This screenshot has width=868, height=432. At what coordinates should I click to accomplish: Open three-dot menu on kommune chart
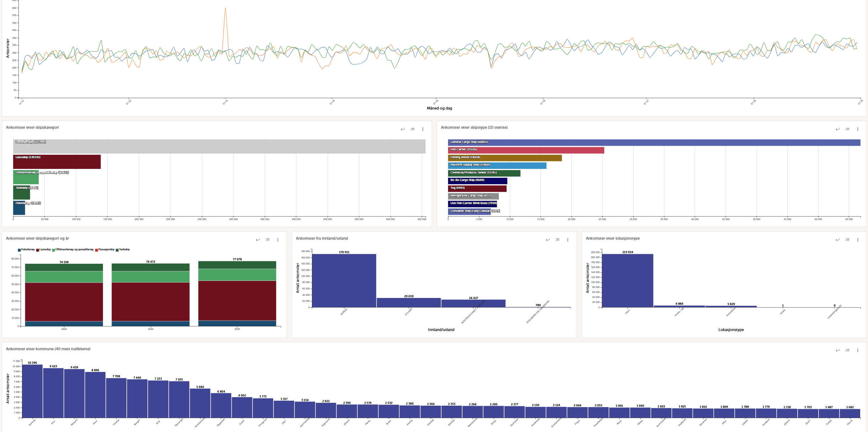[858, 350]
